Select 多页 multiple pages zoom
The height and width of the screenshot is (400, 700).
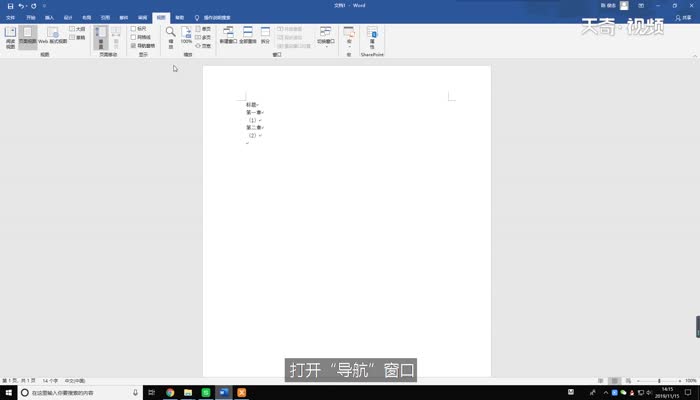pos(203,37)
